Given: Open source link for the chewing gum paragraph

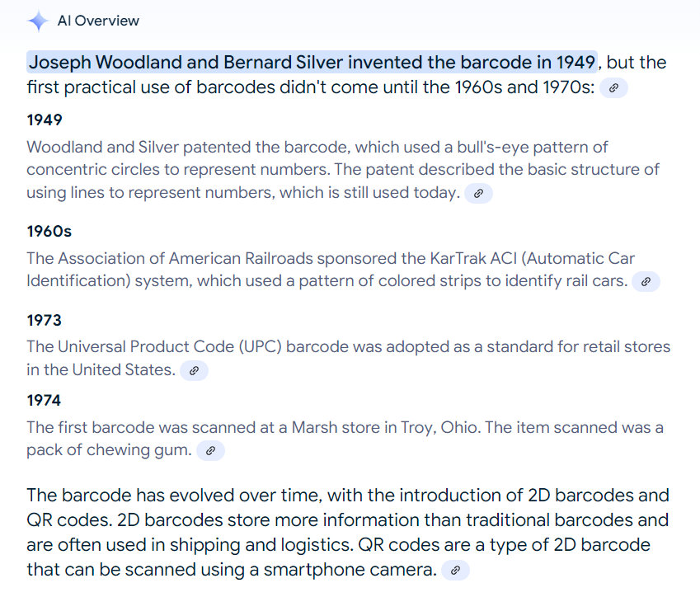Looking at the screenshot, I should point(210,450).
